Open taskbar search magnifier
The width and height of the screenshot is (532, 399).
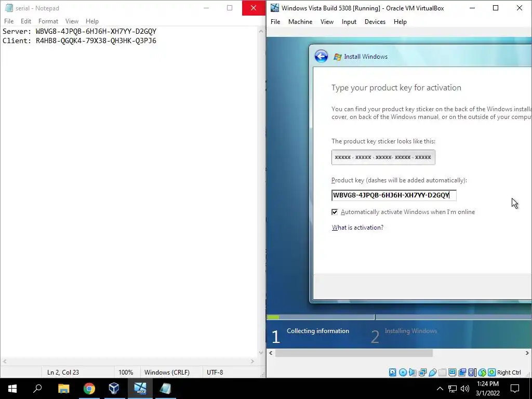coord(37,389)
